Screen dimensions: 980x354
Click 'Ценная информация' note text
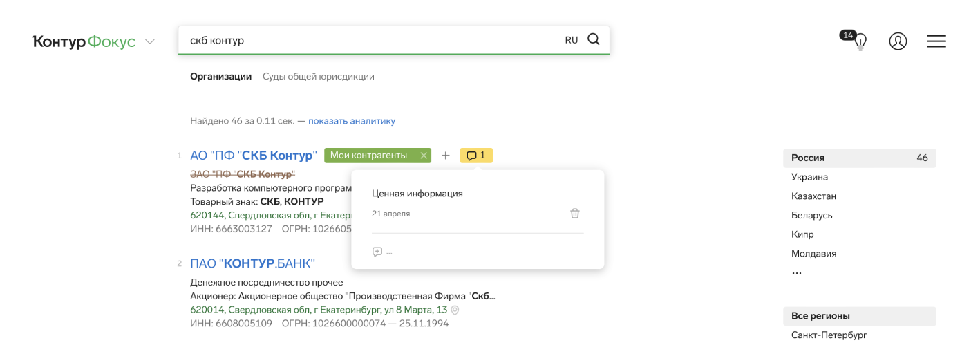pyautogui.click(x=417, y=194)
